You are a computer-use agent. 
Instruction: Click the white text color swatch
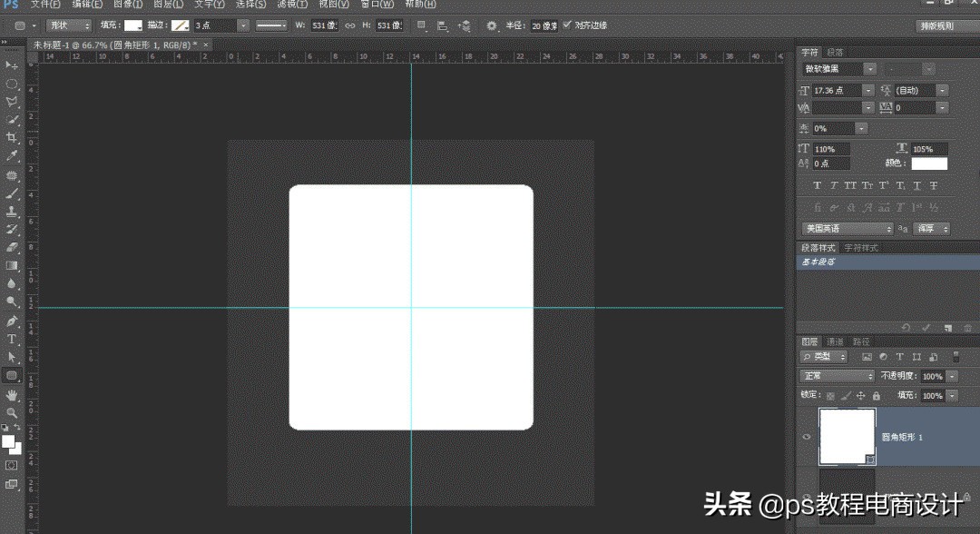click(x=929, y=163)
